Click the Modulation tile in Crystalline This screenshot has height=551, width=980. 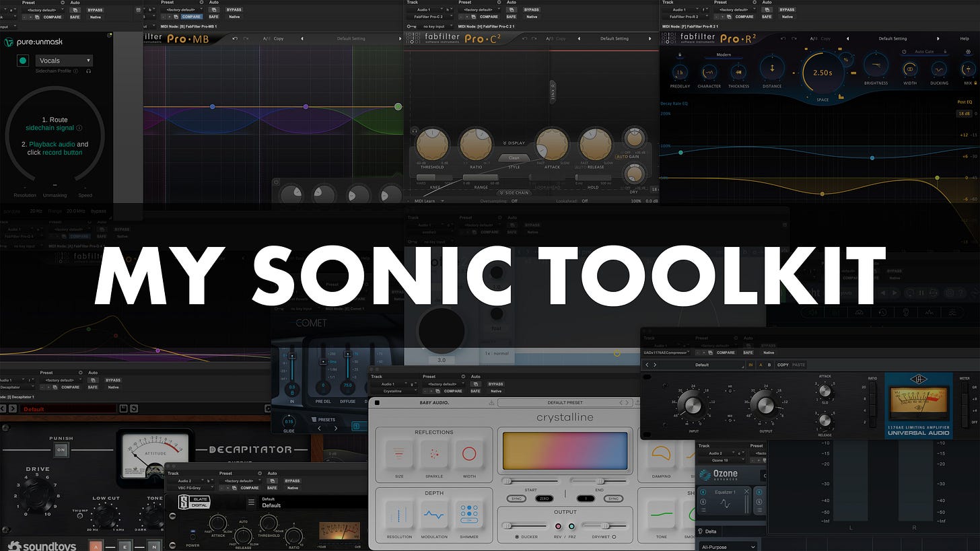[x=434, y=514]
